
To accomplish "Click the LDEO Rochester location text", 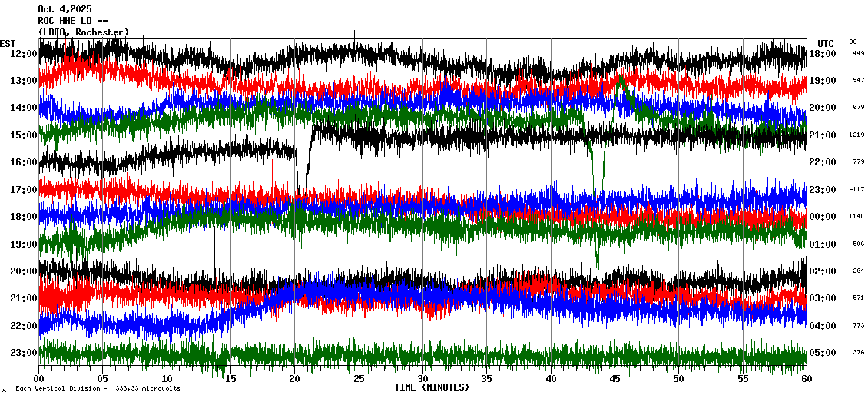I will [84, 32].
